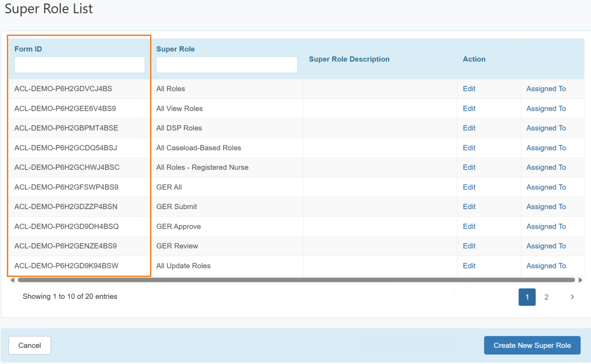Click the GER All name cell
The height and width of the screenshot is (364, 591).
tap(169, 187)
